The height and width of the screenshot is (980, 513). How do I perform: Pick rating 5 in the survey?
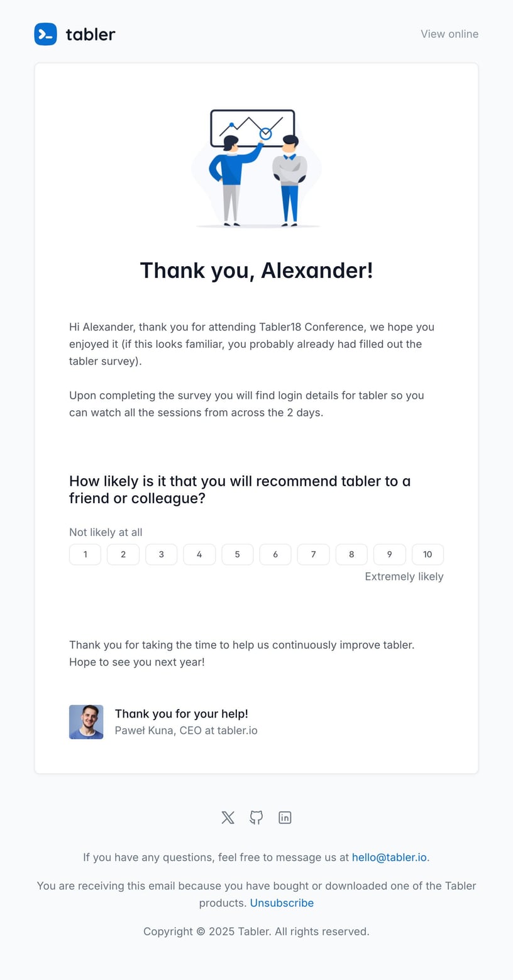tap(237, 554)
